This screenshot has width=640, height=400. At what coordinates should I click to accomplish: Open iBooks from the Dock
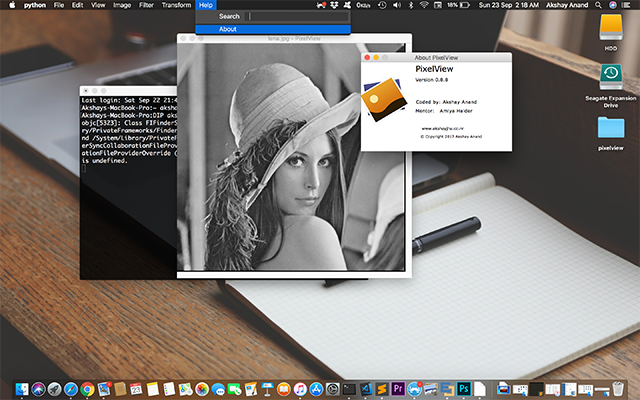pyautogui.click(x=283, y=389)
